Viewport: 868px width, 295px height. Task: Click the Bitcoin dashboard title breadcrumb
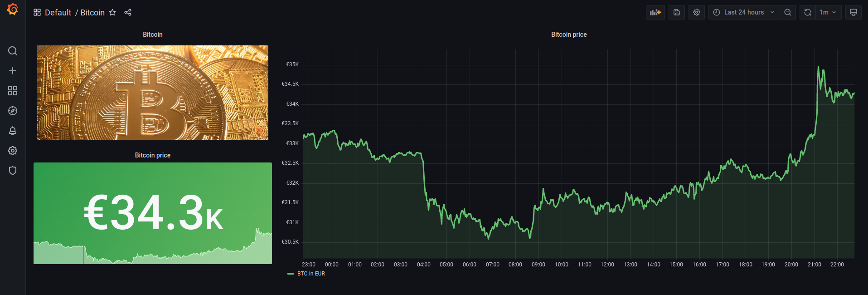point(92,13)
